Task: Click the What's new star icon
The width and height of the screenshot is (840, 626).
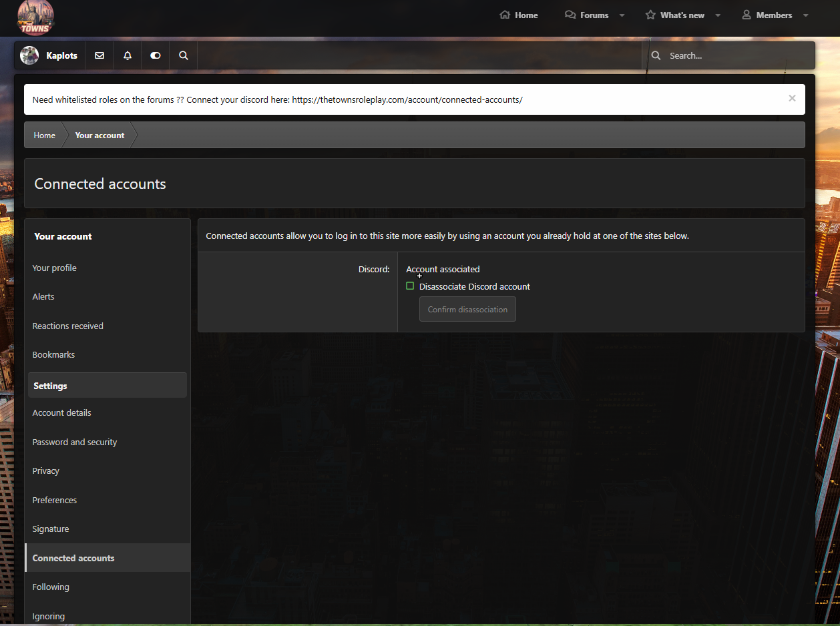Action: point(650,15)
